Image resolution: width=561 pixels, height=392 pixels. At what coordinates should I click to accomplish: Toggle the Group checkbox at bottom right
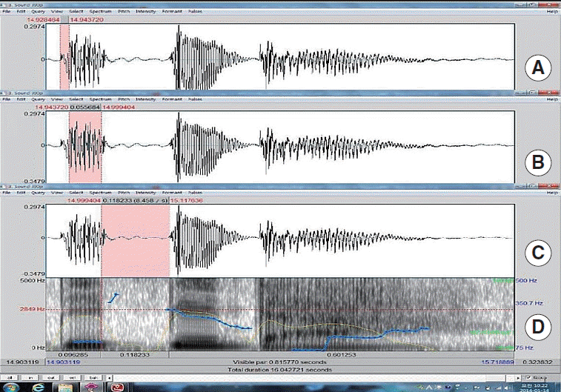point(528,377)
